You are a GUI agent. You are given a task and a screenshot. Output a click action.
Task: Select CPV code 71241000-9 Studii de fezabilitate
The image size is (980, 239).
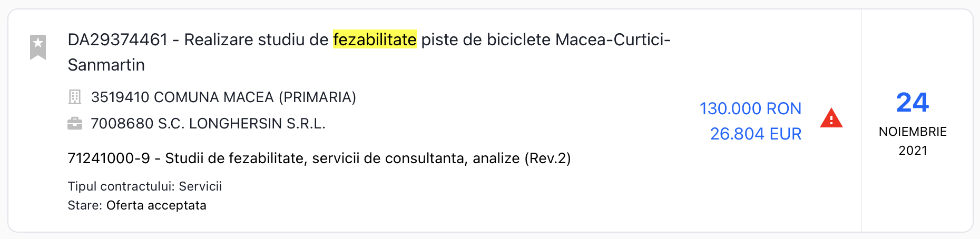coord(319,158)
